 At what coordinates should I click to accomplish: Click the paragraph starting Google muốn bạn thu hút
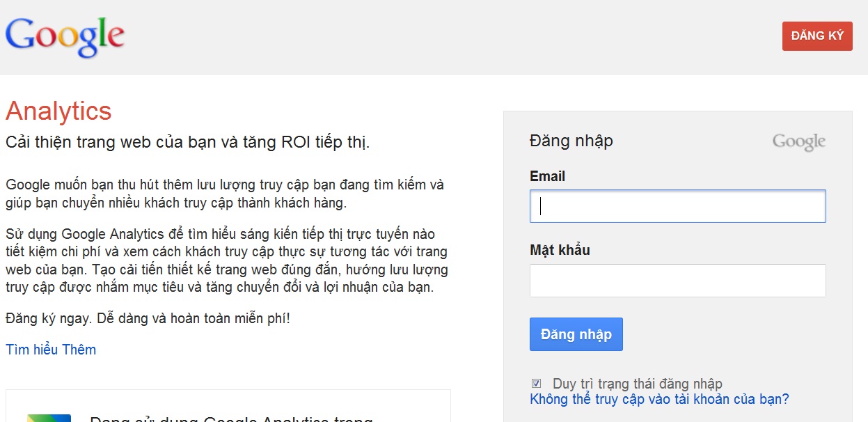pyautogui.click(x=225, y=194)
